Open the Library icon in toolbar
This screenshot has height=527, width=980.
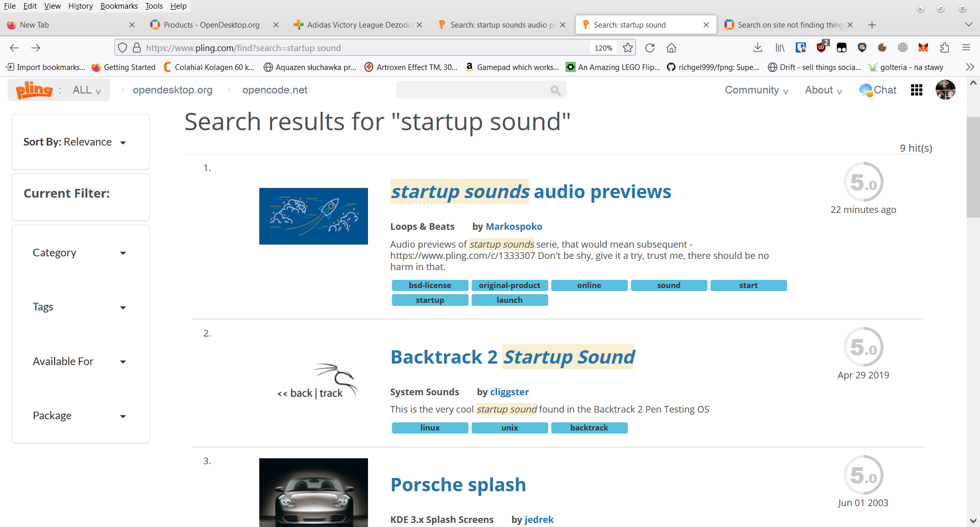coord(780,47)
